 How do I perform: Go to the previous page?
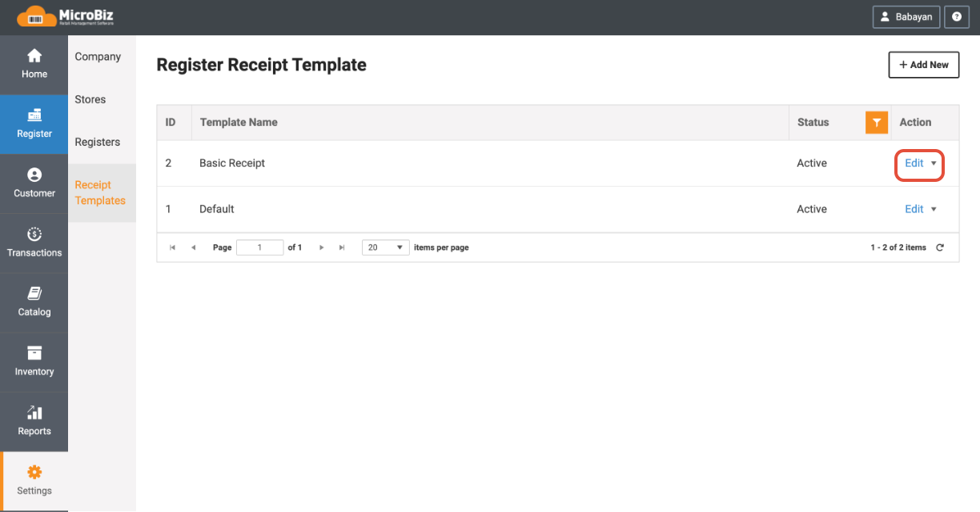click(x=193, y=248)
